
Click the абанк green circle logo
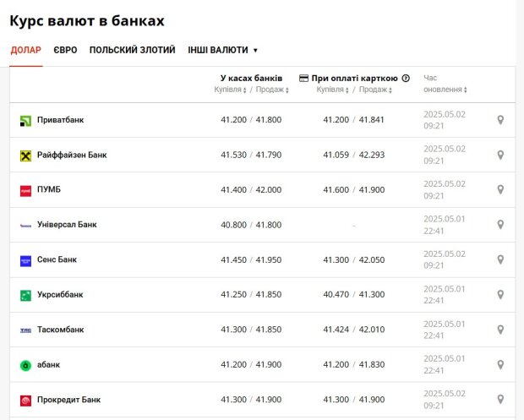click(x=25, y=366)
